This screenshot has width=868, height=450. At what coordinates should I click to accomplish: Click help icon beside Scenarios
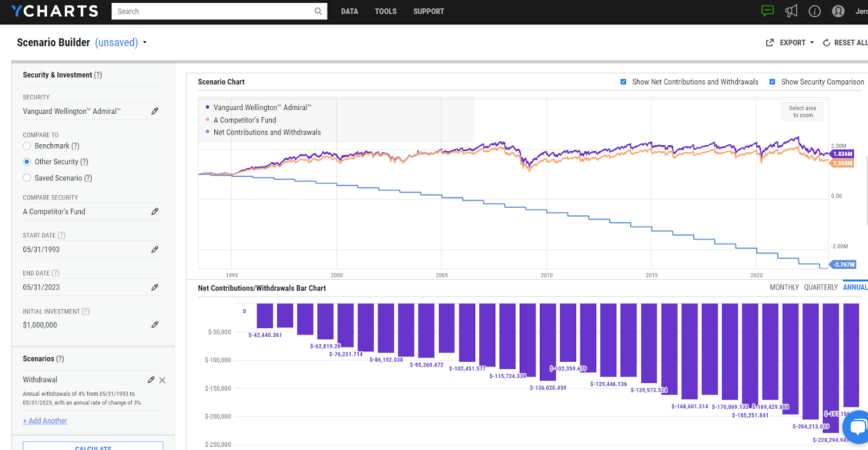click(x=60, y=359)
